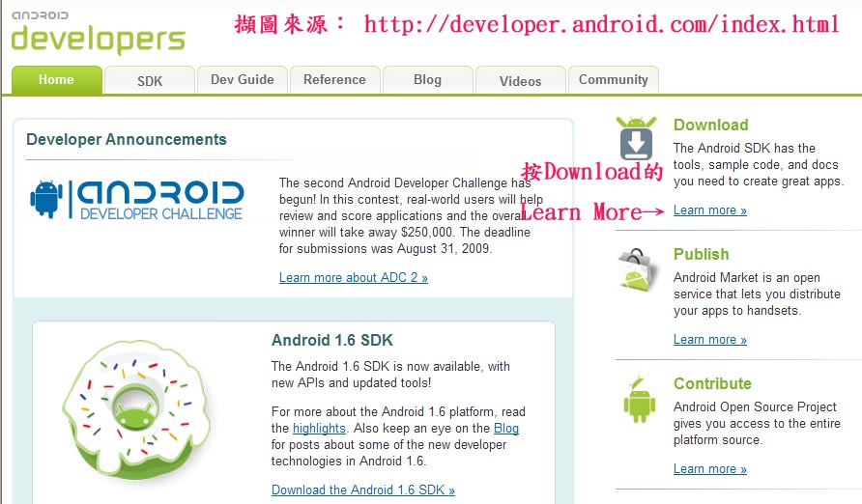Image resolution: width=862 pixels, height=504 pixels.
Task: Click the Contribute heading
Action: click(712, 383)
